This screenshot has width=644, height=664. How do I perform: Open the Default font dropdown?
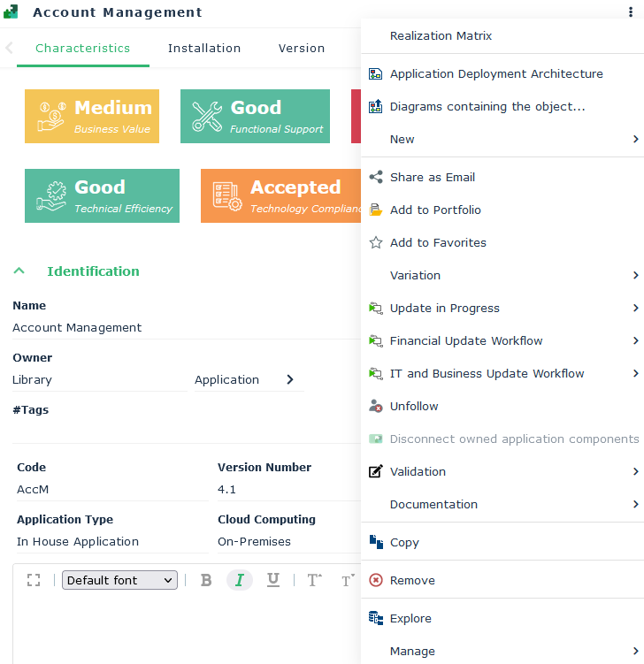119,580
